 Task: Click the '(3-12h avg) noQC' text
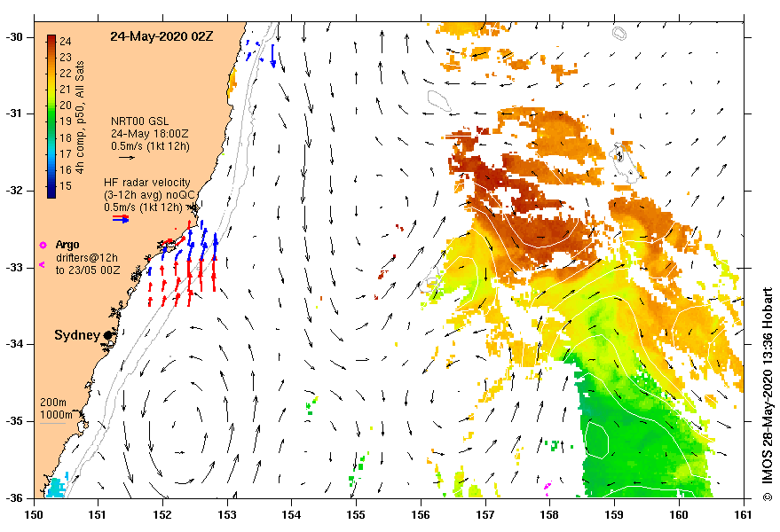click(x=149, y=195)
